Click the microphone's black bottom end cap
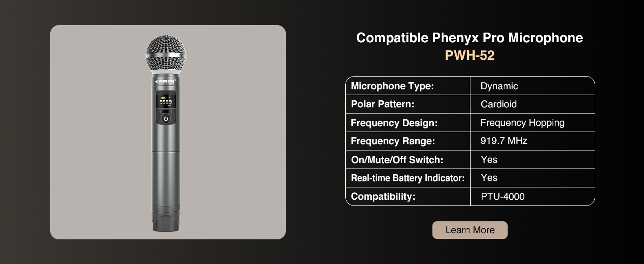The height and width of the screenshot is (264, 644). pos(166,223)
